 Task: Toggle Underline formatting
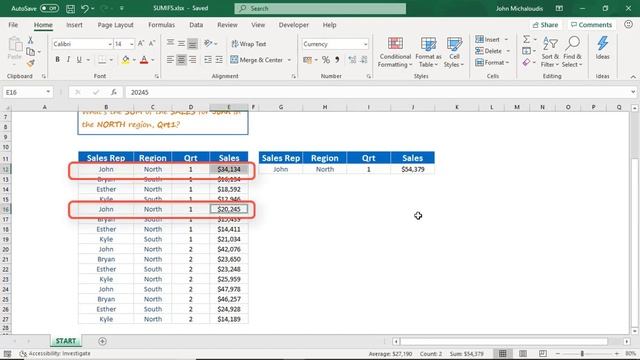(79, 60)
